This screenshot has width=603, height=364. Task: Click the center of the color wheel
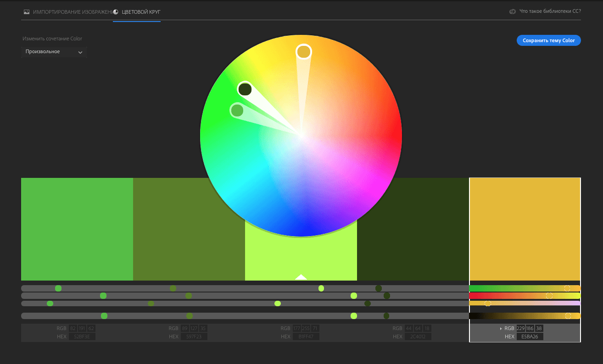point(301,136)
